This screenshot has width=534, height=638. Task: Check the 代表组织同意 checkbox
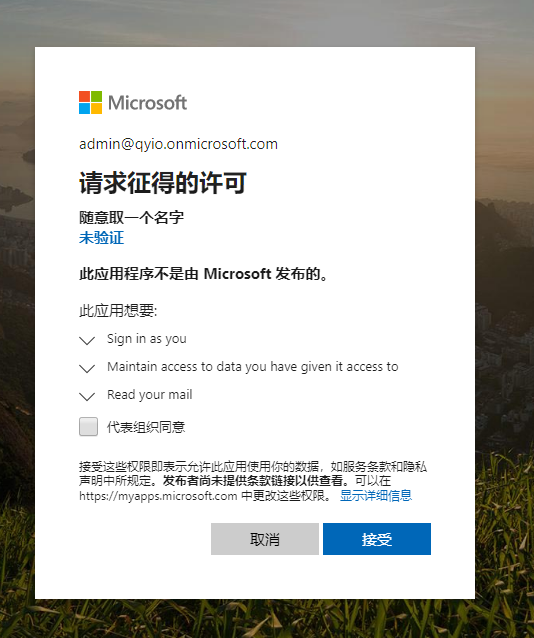pos(88,426)
